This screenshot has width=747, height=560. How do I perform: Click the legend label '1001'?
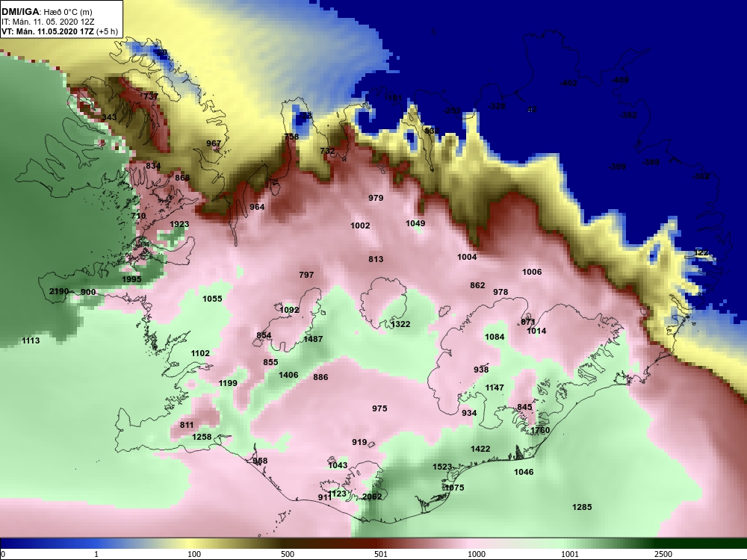[x=570, y=554]
